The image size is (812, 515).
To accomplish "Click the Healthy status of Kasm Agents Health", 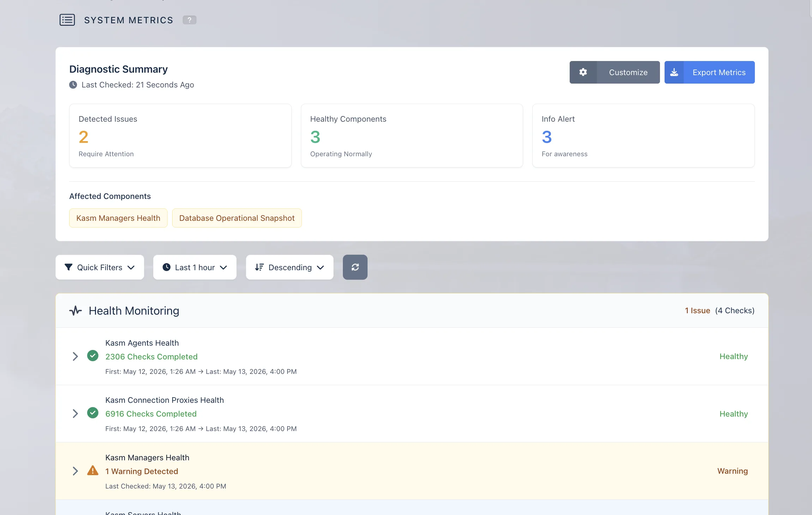I will pos(734,357).
